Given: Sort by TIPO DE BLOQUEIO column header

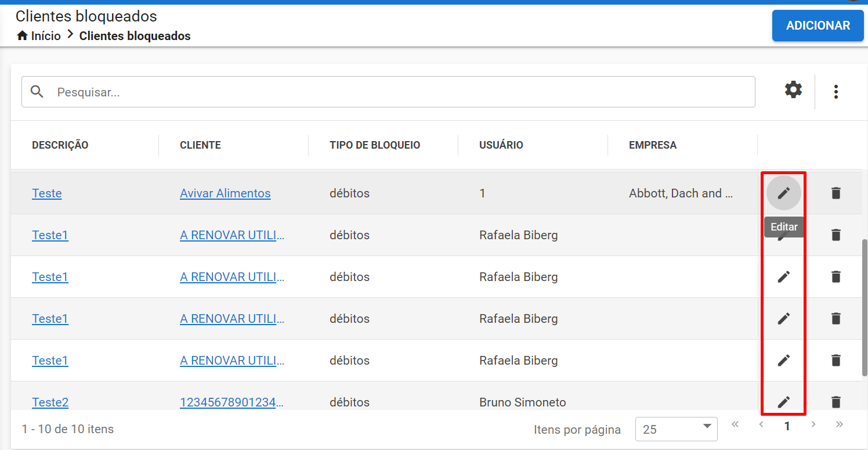Looking at the screenshot, I should [x=375, y=145].
